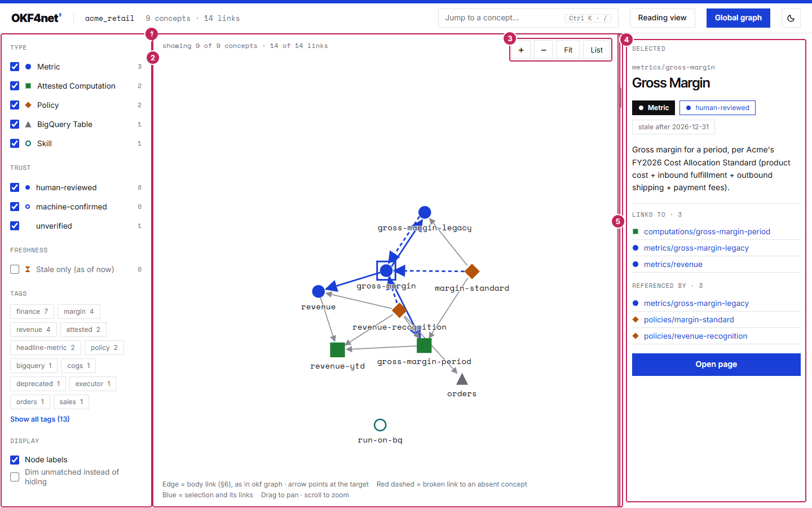This screenshot has width=812, height=508.
Task: Switch to List display
Action: tap(597, 50)
